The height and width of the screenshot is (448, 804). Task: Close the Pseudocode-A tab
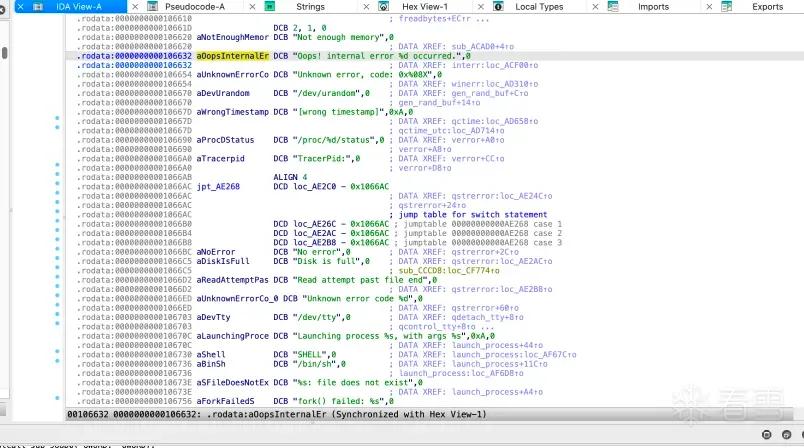(x=135, y=7)
